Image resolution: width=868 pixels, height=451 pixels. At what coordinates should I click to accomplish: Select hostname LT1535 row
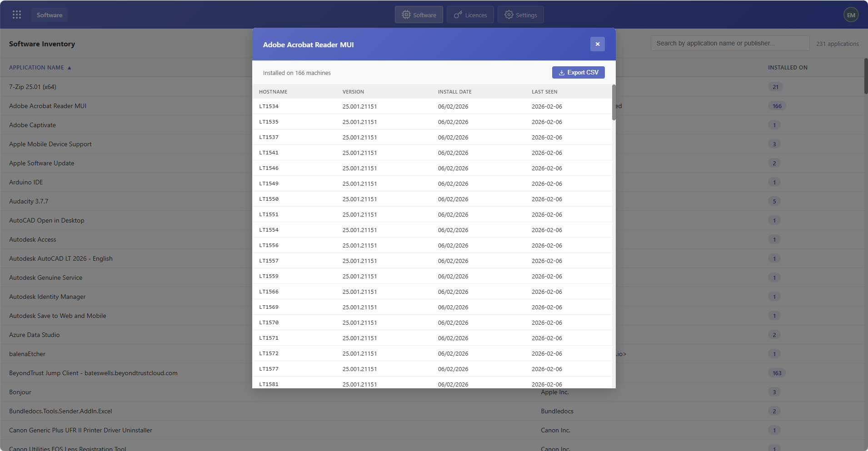tap(432, 122)
